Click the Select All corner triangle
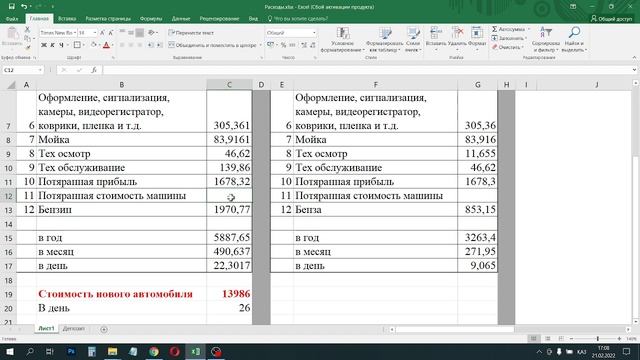The image size is (640, 360). pyautogui.click(x=11, y=85)
